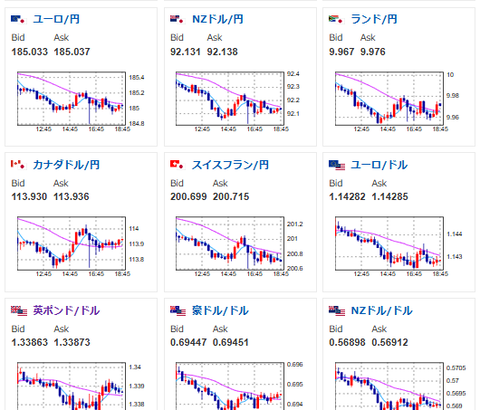Click the British pound/Dollar flag icon
The height and width of the screenshot is (410, 480).
19,311
